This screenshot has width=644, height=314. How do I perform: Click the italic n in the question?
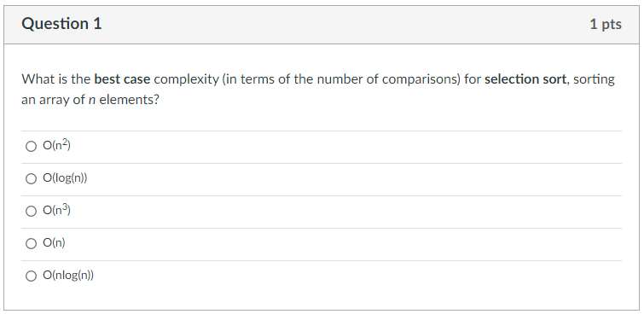tap(91, 100)
